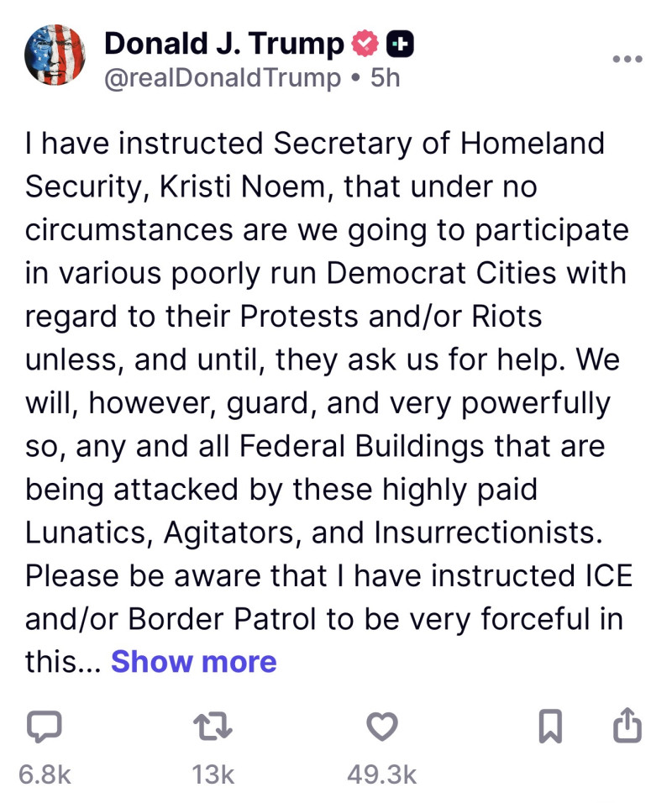Open the Donald J. Trump display name
Image resolution: width=672 pixels, height=803 pixels.
pyautogui.click(x=223, y=45)
